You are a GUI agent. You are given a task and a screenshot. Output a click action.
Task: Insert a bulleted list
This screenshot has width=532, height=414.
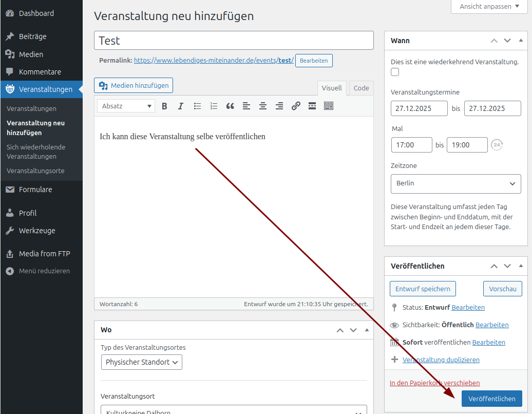click(x=197, y=106)
